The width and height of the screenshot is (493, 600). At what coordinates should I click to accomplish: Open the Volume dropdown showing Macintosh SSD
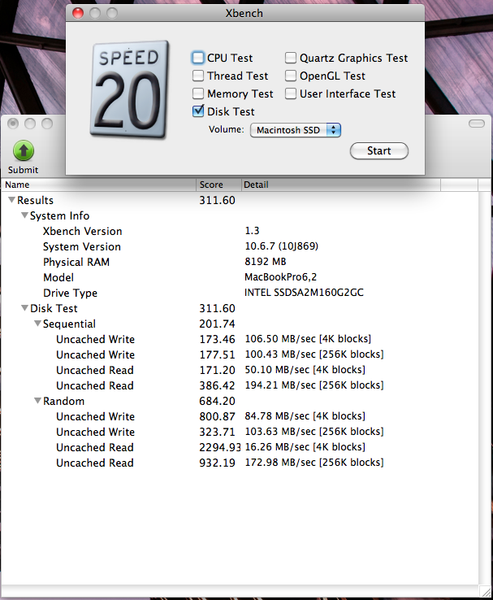click(295, 130)
